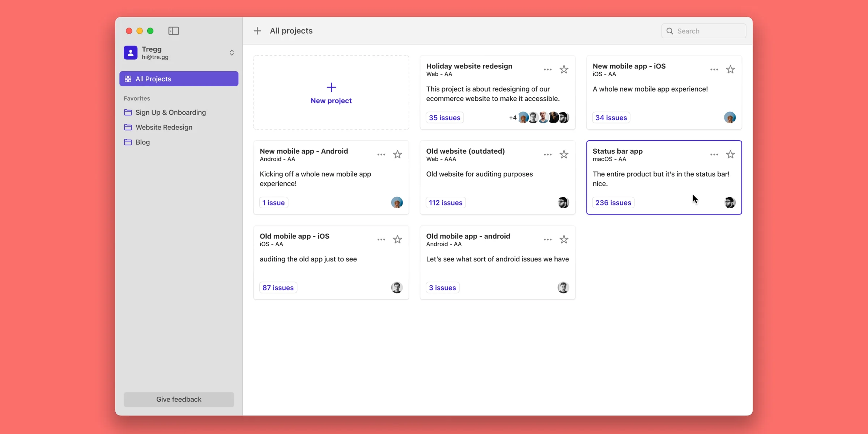Click the avatar on Status bar app card
Screen dimensions: 868x434
coord(730,202)
